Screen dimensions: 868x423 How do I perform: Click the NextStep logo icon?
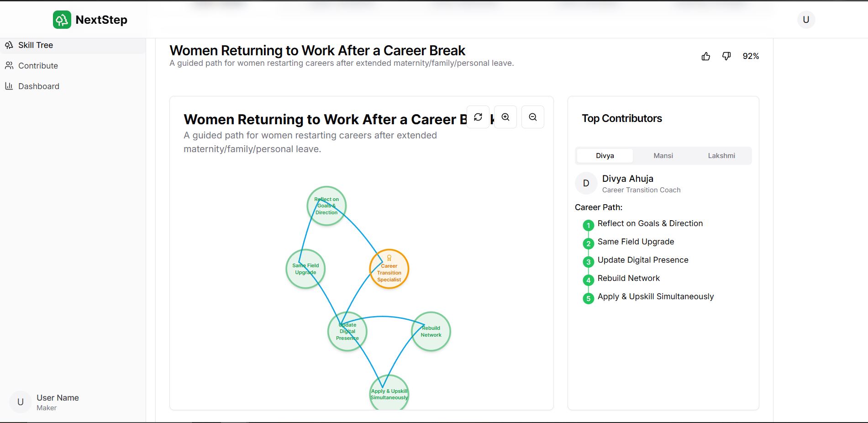(62, 20)
